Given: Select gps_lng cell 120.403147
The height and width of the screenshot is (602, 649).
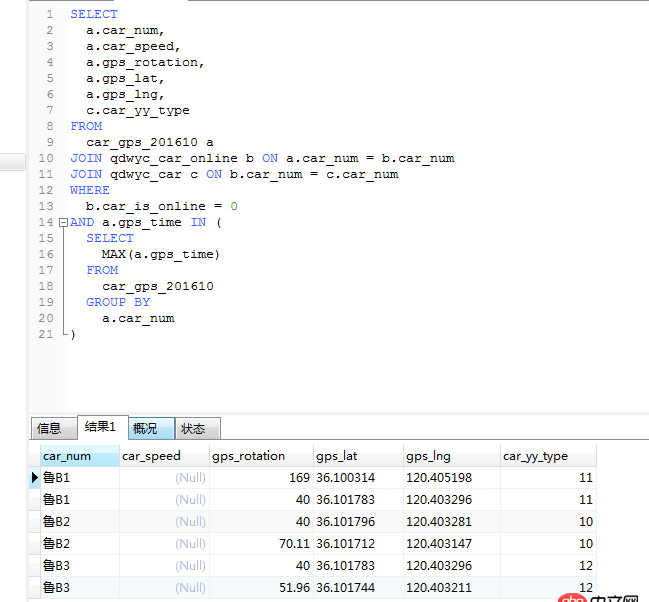Looking at the screenshot, I should pyautogui.click(x=452, y=543).
